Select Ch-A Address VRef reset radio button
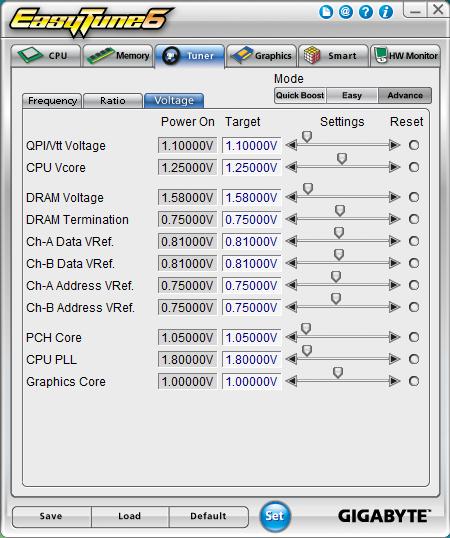The width and height of the screenshot is (450, 538). click(x=414, y=285)
